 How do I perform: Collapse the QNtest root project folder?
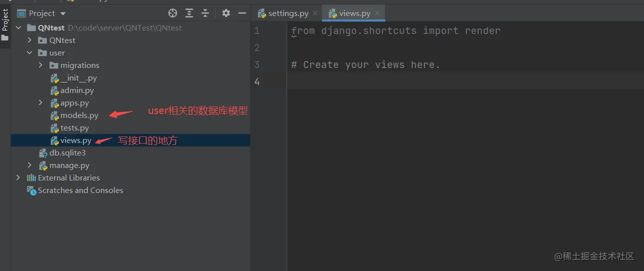coord(18,28)
